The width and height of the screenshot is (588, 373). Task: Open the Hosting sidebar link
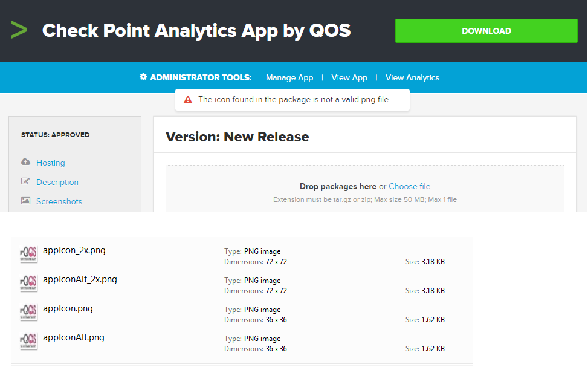click(51, 163)
